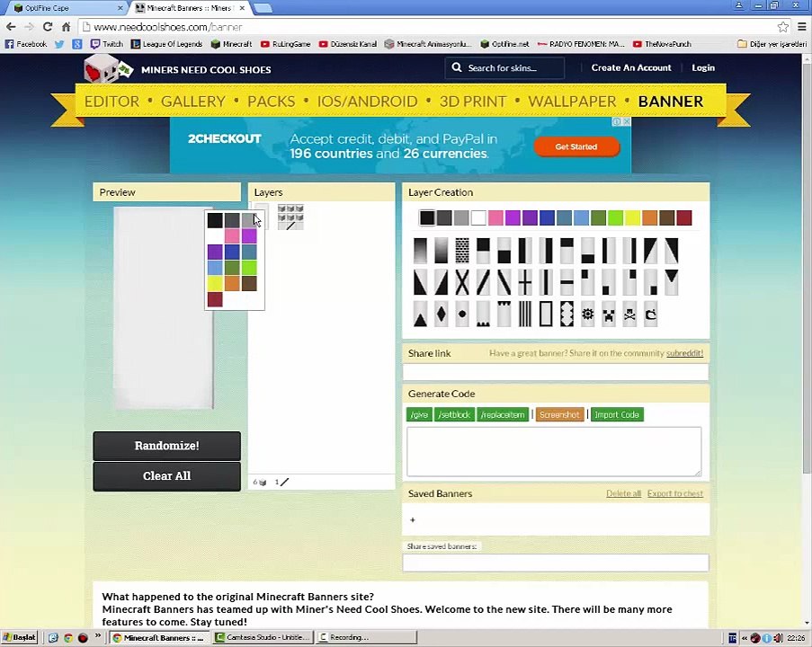This screenshot has width=812, height=647.
Task: Pick red in the popup color palette
Action: [x=215, y=299]
